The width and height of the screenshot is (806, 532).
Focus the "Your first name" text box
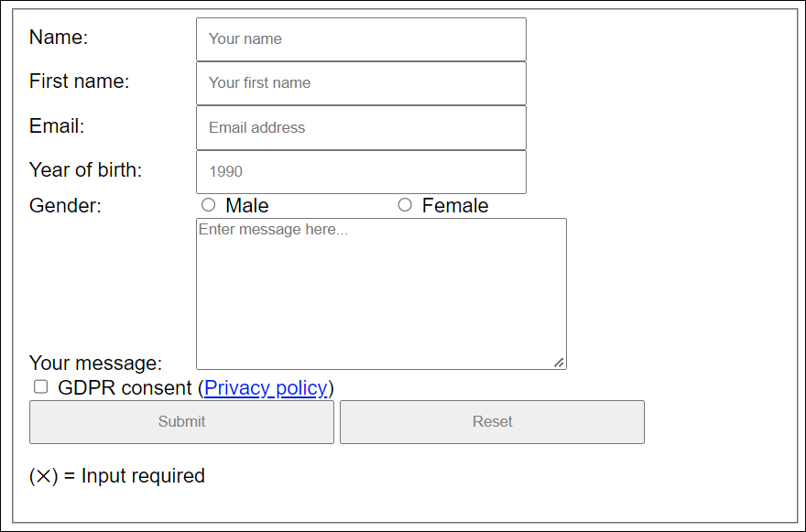click(x=361, y=83)
